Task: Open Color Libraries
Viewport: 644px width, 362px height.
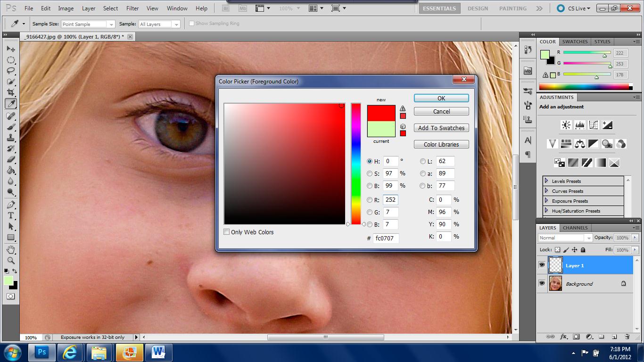Action: pos(441,144)
